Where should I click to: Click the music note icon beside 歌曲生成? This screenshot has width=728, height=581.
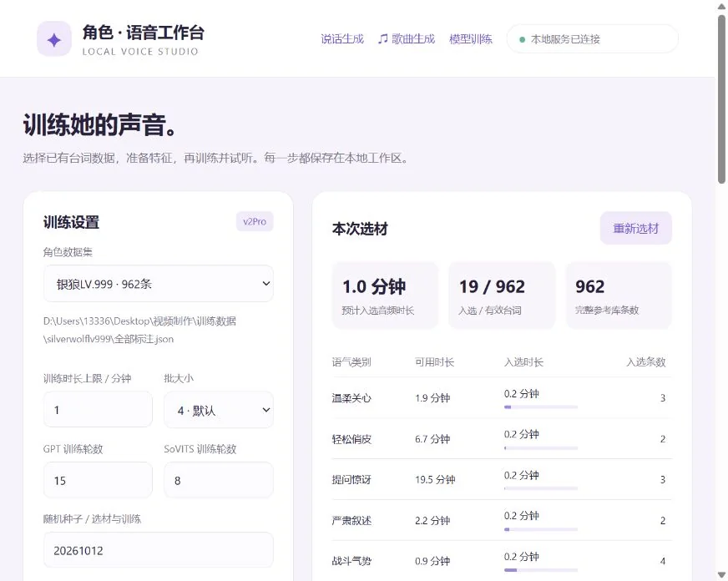382,39
